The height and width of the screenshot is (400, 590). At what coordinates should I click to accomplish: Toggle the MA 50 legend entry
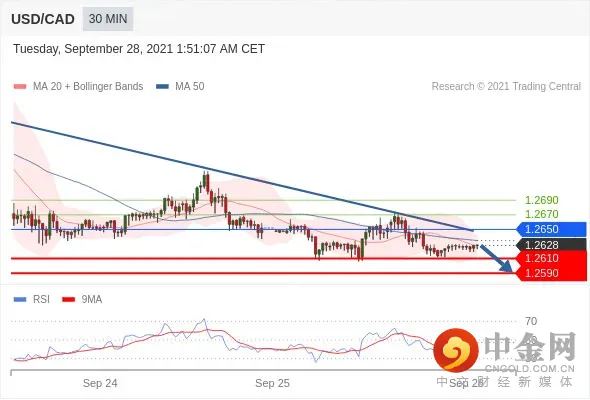[x=180, y=87]
